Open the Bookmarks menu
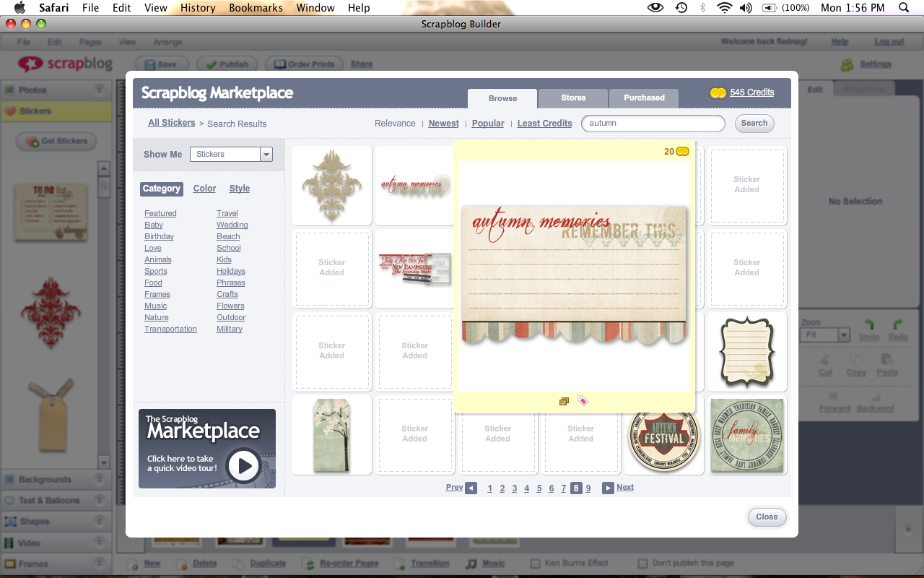 [x=256, y=8]
